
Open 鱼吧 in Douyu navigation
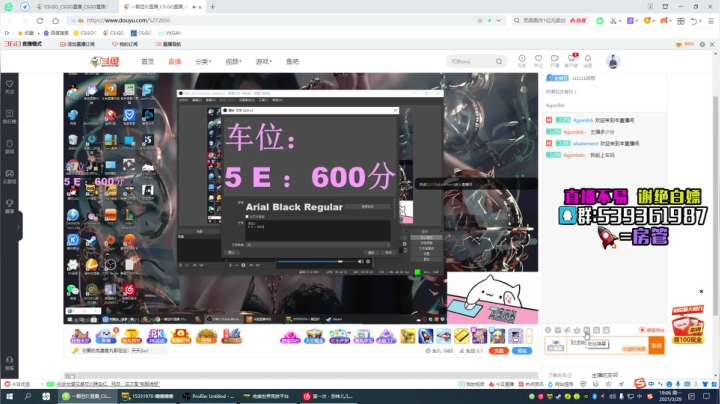pos(292,62)
